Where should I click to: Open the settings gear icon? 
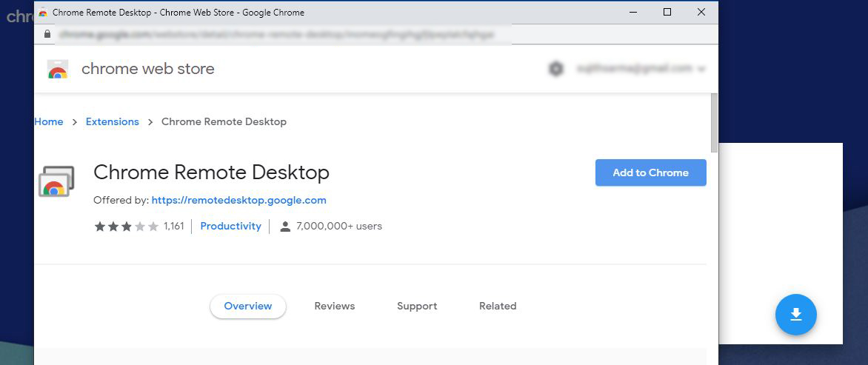tap(555, 69)
